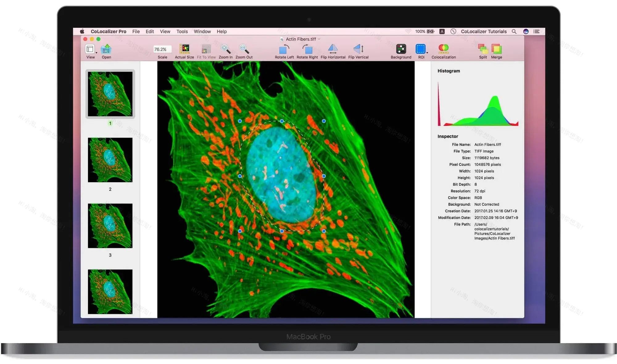The height and width of the screenshot is (364, 617).
Task: Open the Window menu
Action: point(202,31)
